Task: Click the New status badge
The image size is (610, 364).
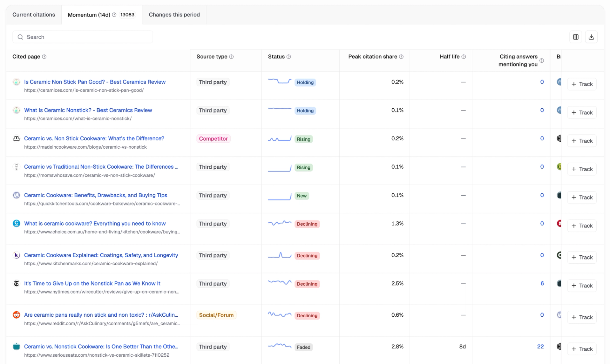Action: (302, 196)
